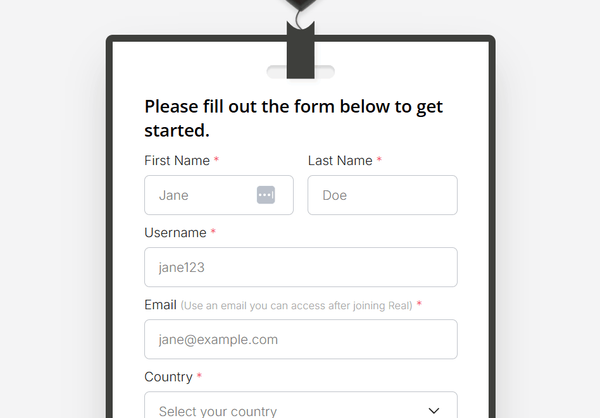Click the First Name label

coord(177,161)
